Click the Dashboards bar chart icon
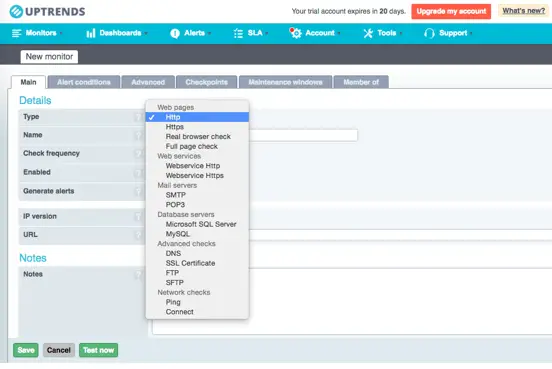The image size is (552, 369). pos(91,33)
